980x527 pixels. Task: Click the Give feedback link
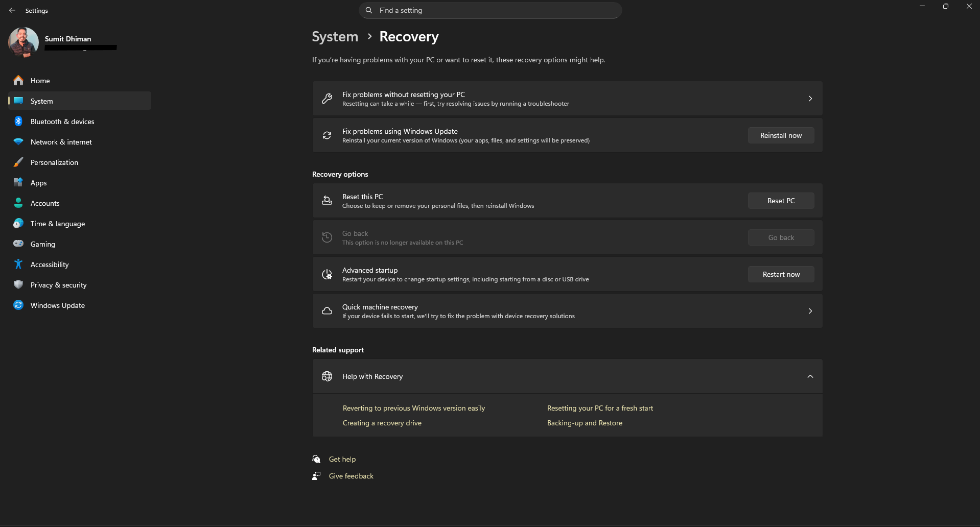coord(351,476)
